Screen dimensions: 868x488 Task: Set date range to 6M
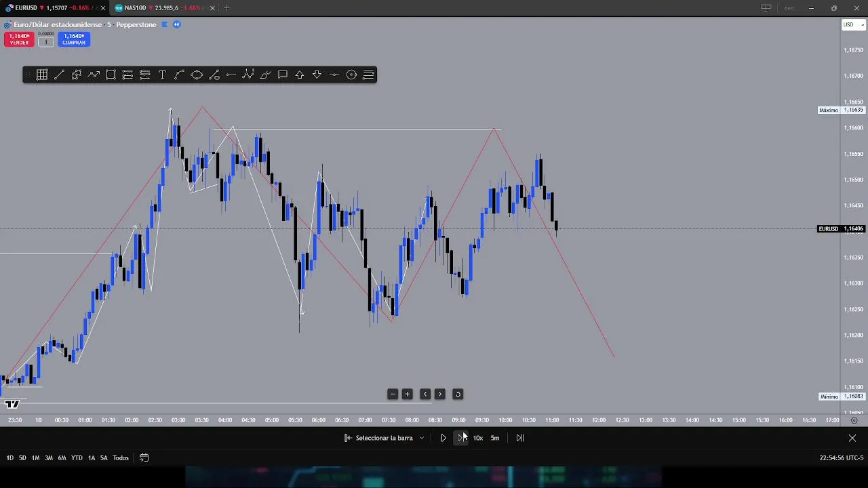(62, 458)
